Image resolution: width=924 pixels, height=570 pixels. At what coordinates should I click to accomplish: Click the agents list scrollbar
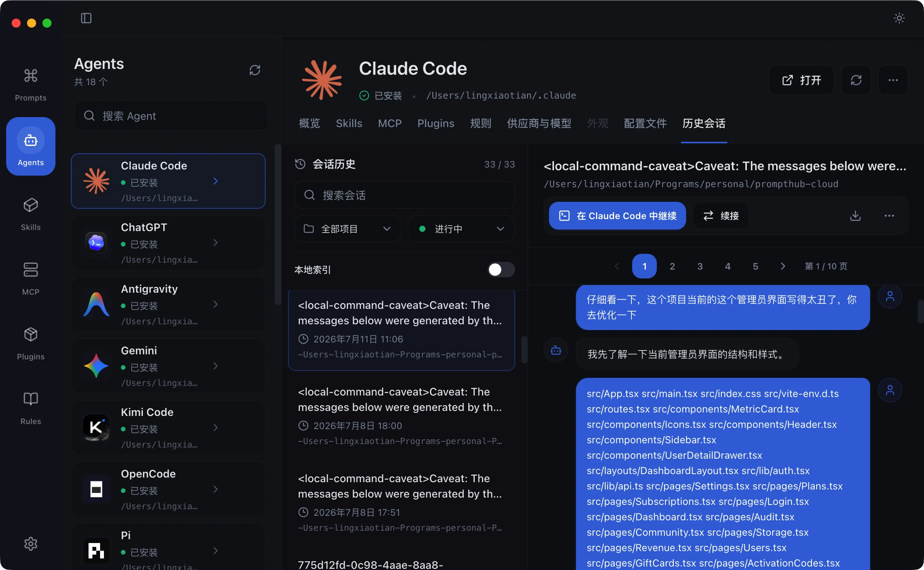click(x=278, y=224)
